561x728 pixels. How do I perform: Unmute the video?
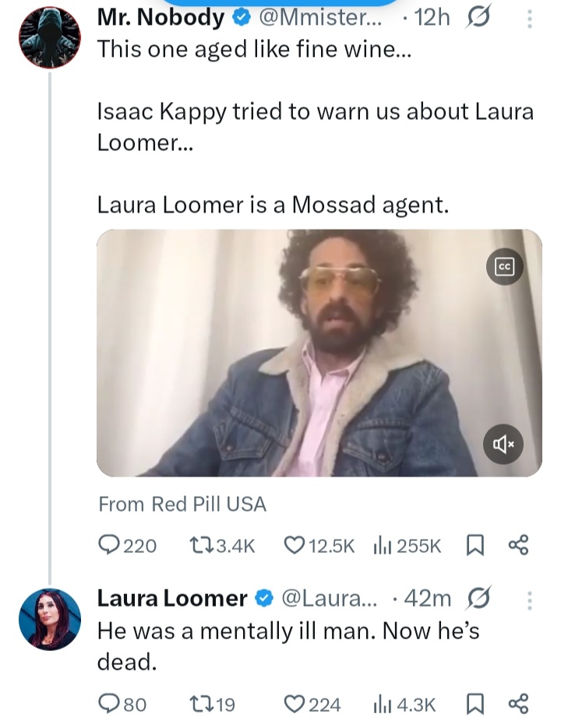pos(504,444)
